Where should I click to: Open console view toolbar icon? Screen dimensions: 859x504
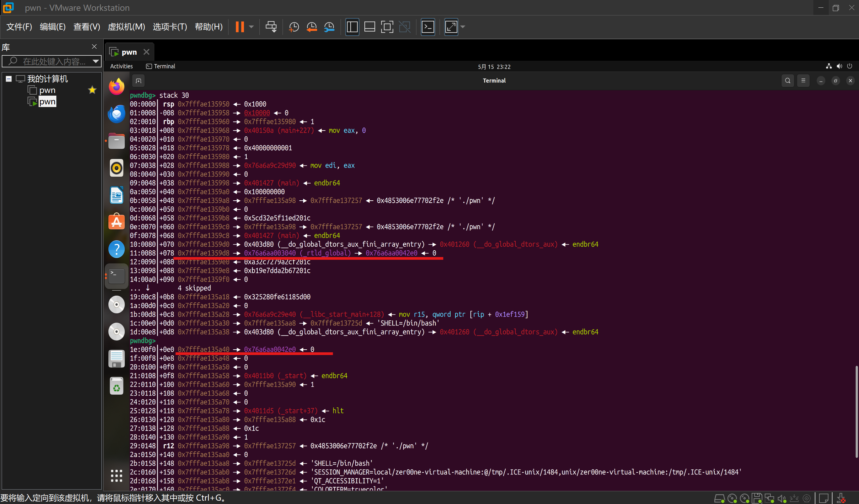coord(428,27)
